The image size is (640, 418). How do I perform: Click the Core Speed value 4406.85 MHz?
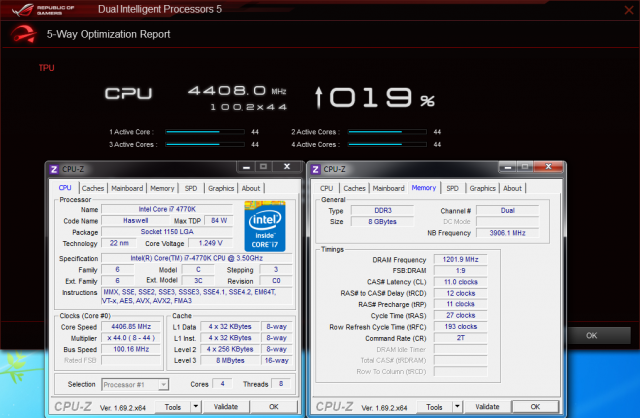131,327
